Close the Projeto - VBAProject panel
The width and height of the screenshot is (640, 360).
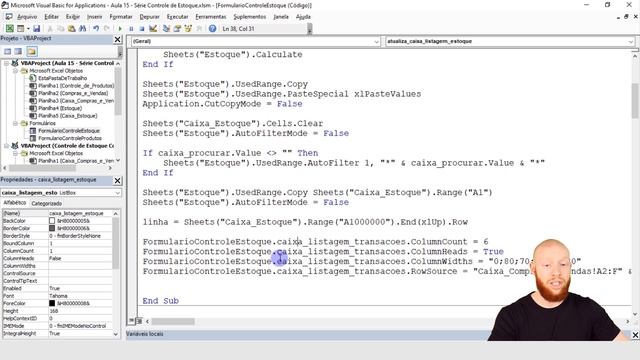point(118,39)
